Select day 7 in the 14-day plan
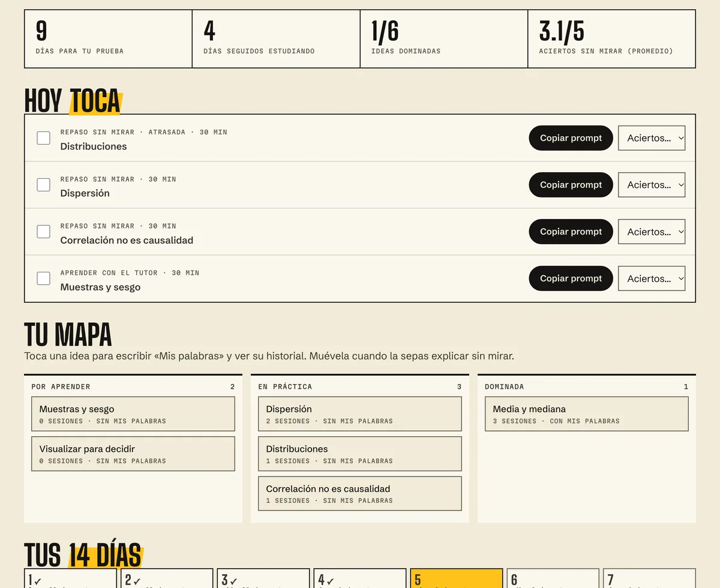This screenshot has height=588, width=720. 650,578
